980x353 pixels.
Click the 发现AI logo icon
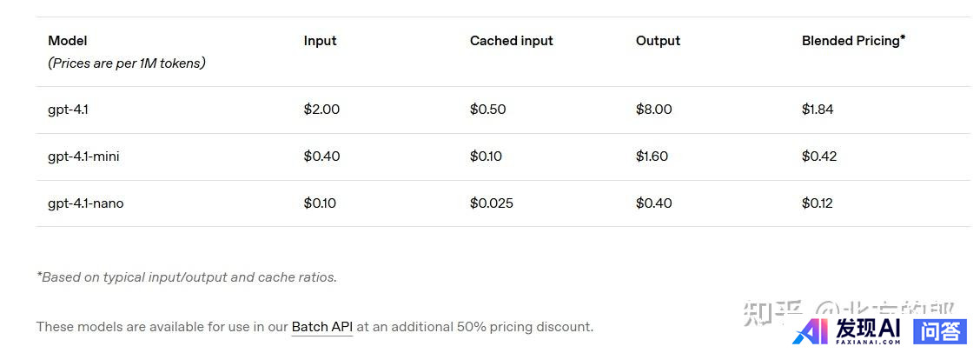pos(811,331)
